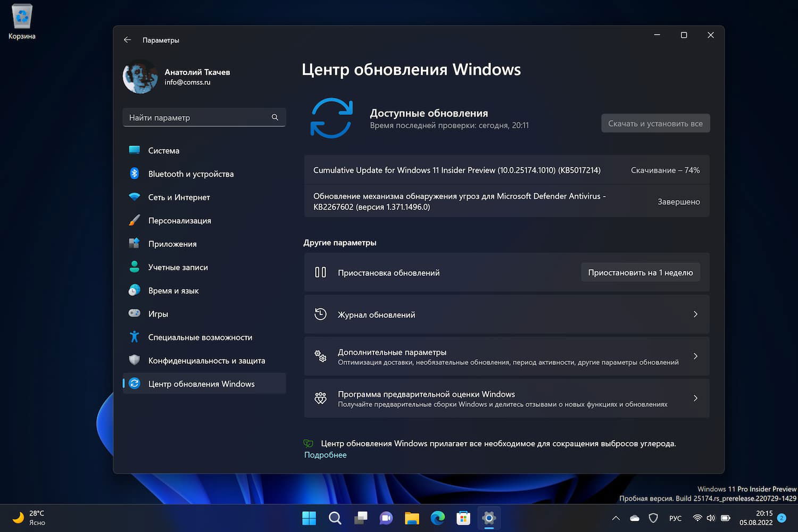Click the Персонализация brush icon
This screenshot has height=532, width=798.
pos(135,220)
